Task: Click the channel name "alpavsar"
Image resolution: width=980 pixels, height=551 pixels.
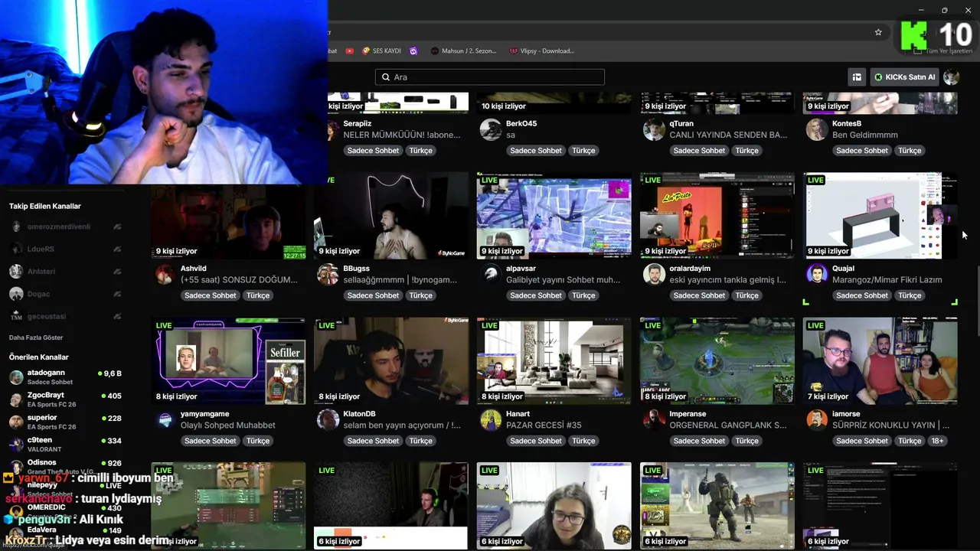Action: (x=521, y=269)
